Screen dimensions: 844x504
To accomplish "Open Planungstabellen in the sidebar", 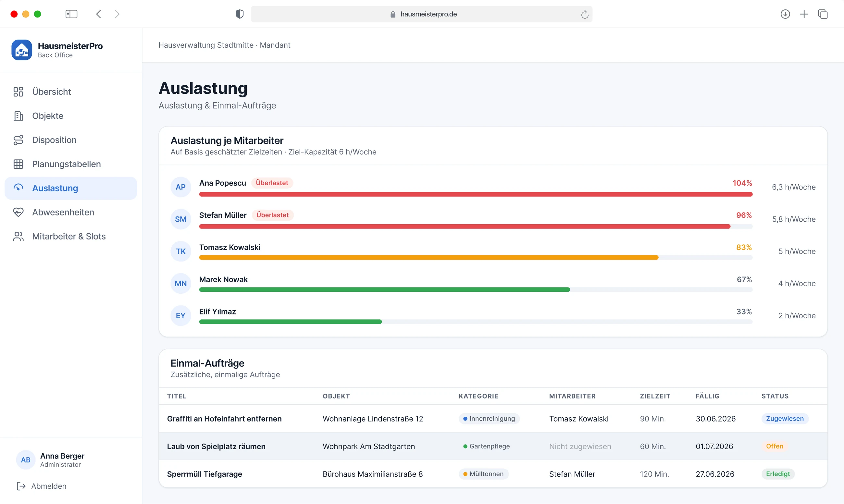I will (71, 164).
